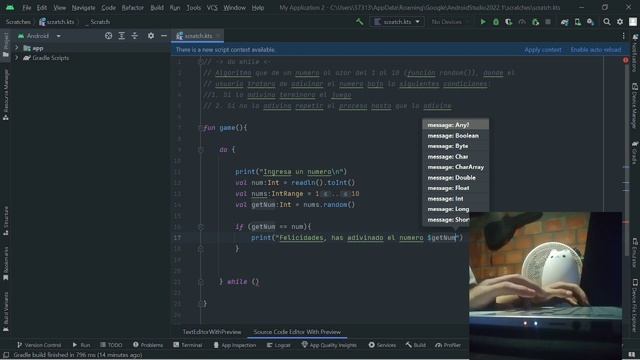Click the Profile gauge icon
This screenshot has width=640, height=360.
pyautogui.click(x=522, y=22)
